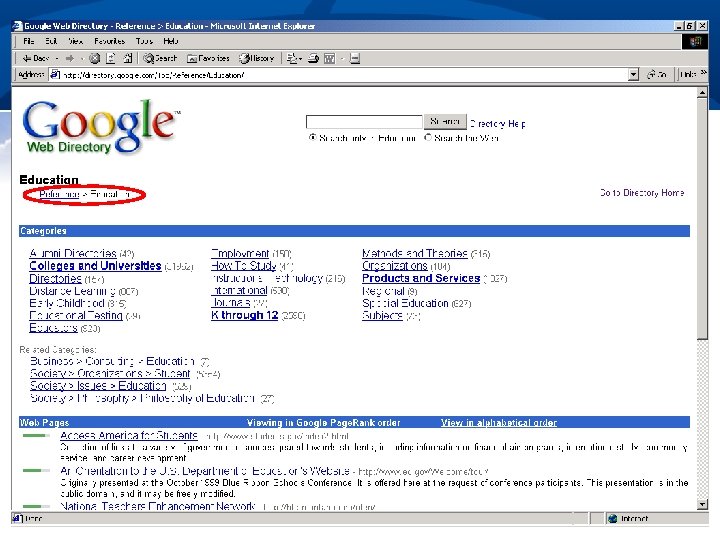Screen dimensions: 720x540
Task: Go back using the Back arrow button
Action: [x=36, y=58]
